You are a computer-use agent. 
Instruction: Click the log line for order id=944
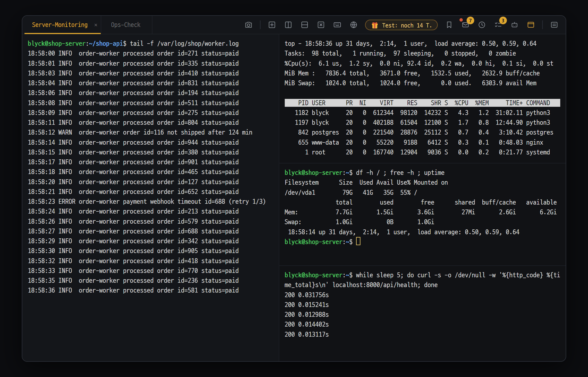133,142
